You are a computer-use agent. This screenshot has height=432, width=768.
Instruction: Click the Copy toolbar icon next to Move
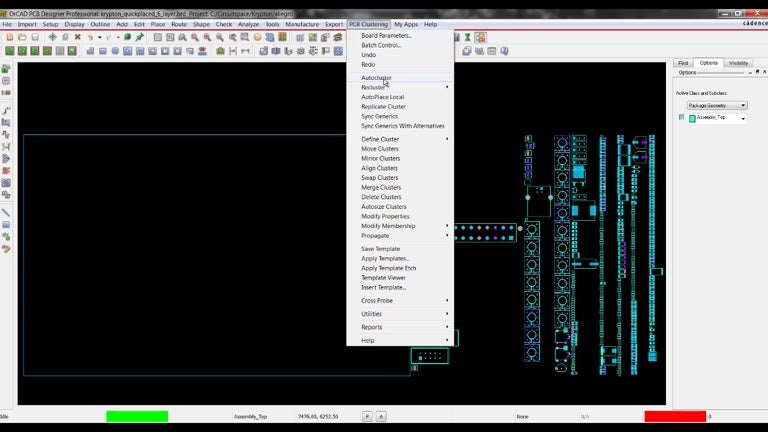tap(65, 37)
